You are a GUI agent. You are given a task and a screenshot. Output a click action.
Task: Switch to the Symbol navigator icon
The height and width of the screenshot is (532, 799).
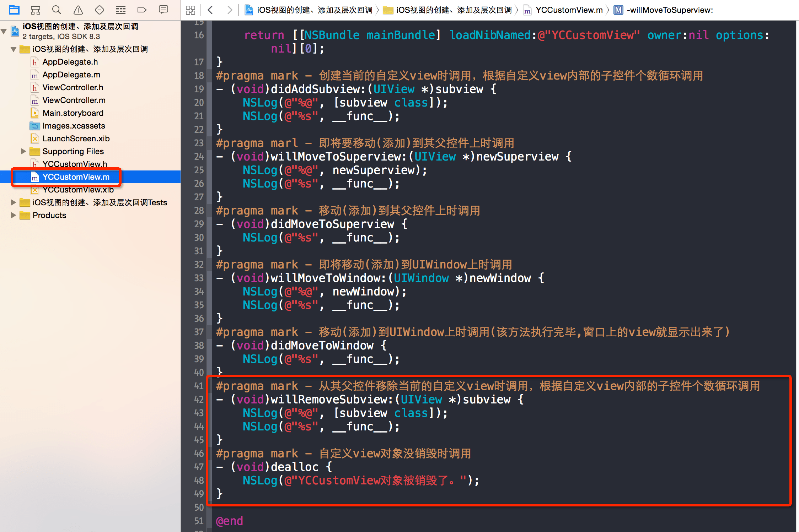(x=36, y=10)
